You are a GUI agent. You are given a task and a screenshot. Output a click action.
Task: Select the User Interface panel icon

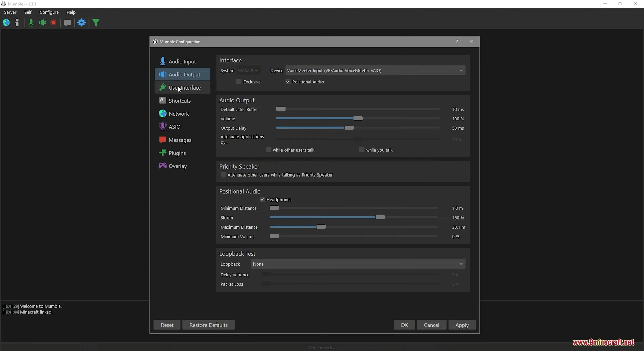pyautogui.click(x=162, y=87)
